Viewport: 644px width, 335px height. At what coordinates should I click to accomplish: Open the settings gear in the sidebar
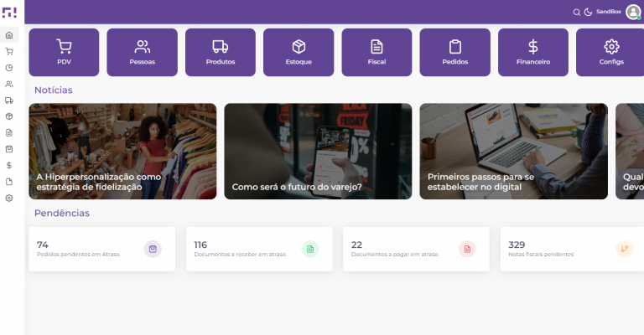coord(9,198)
